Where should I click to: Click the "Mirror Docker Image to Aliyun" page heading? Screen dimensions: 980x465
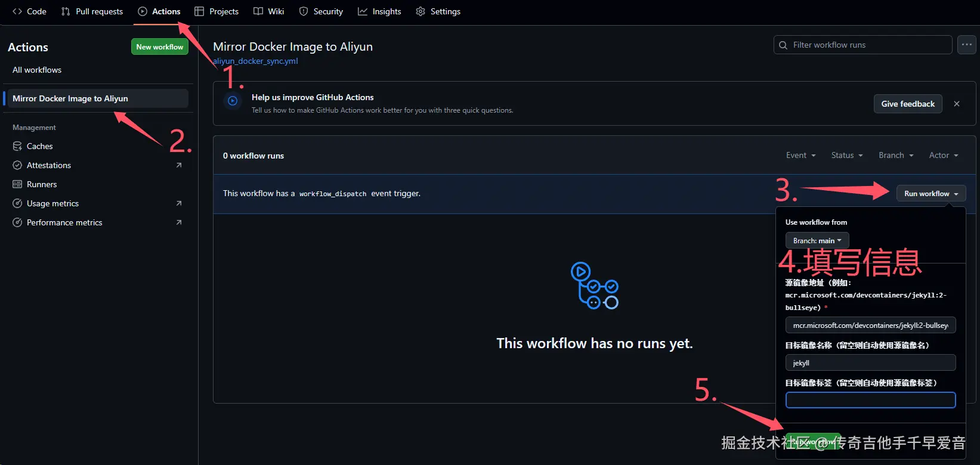tap(293, 46)
